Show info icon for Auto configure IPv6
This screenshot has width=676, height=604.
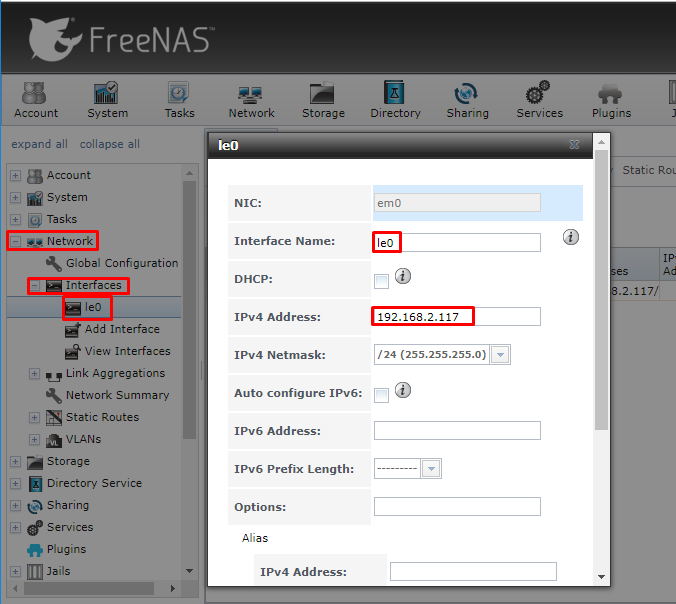tap(403, 390)
